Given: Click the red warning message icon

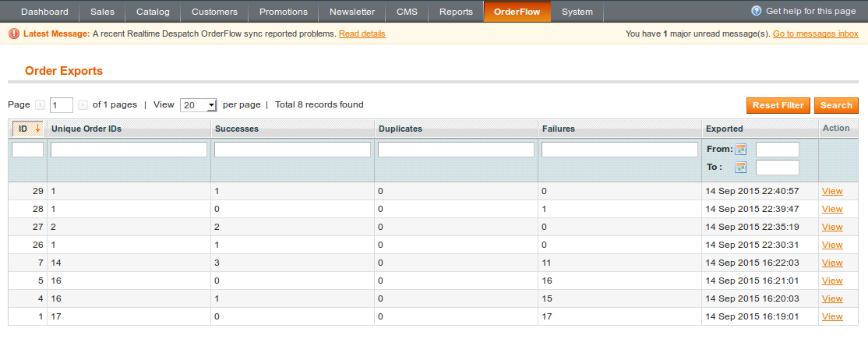Looking at the screenshot, I should [14, 34].
